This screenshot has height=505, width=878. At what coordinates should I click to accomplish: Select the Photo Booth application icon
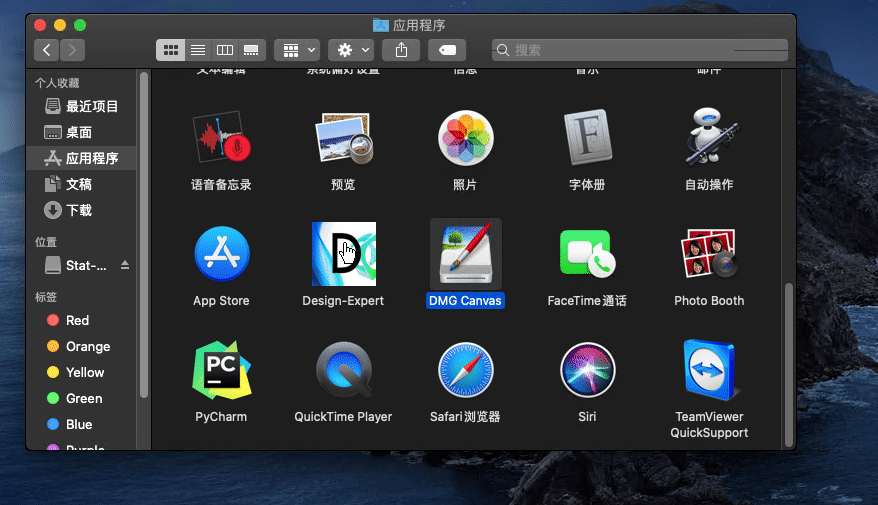[x=709, y=253]
